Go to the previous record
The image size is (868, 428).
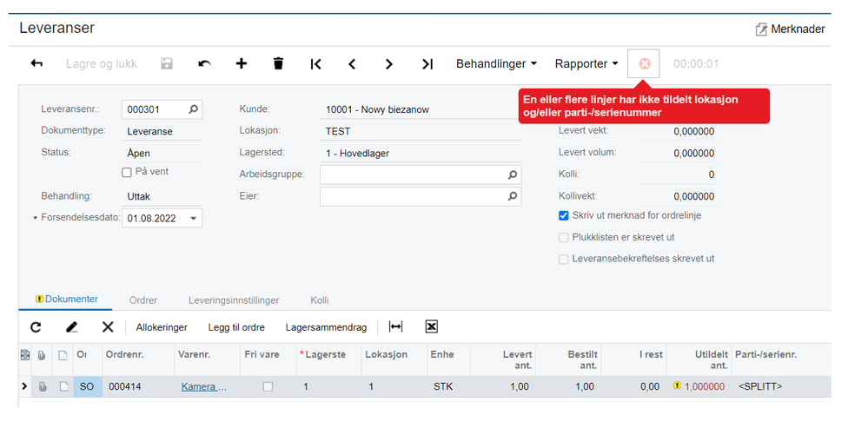click(352, 63)
